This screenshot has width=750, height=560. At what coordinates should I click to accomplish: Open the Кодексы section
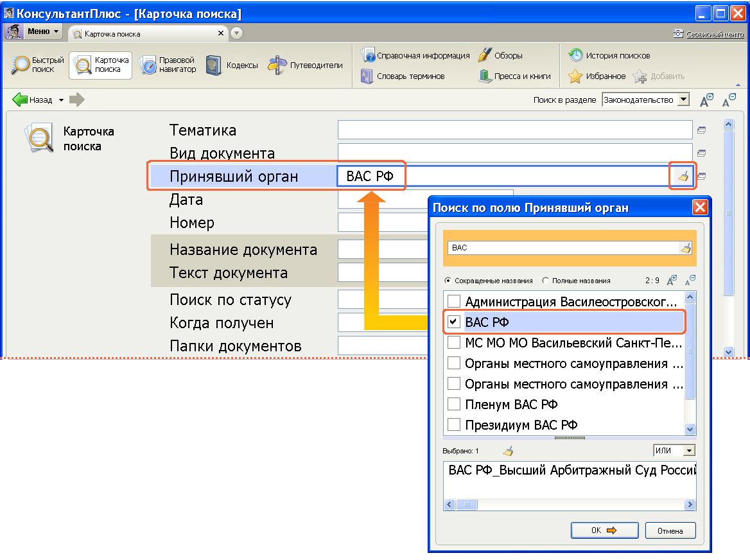click(x=232, y=65)
